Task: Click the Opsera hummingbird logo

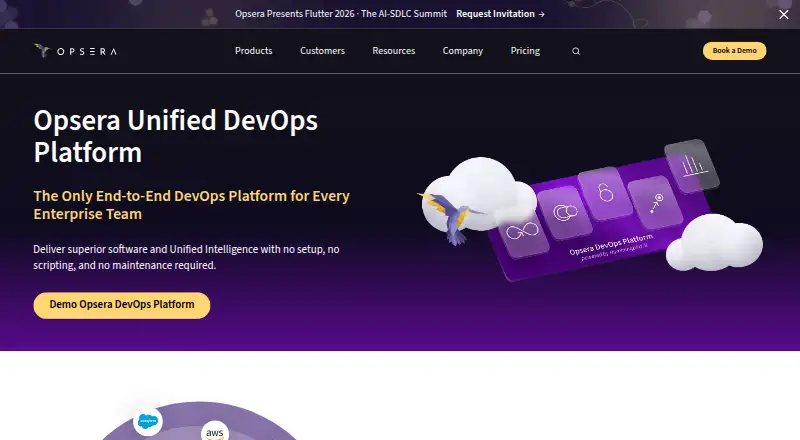Action: tap(76, 51)
